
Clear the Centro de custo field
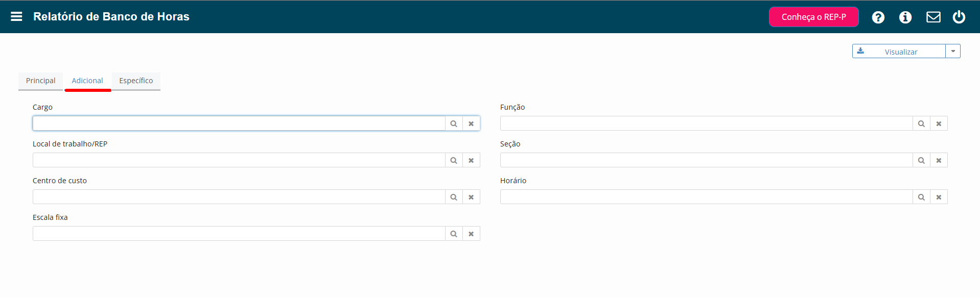471,197
